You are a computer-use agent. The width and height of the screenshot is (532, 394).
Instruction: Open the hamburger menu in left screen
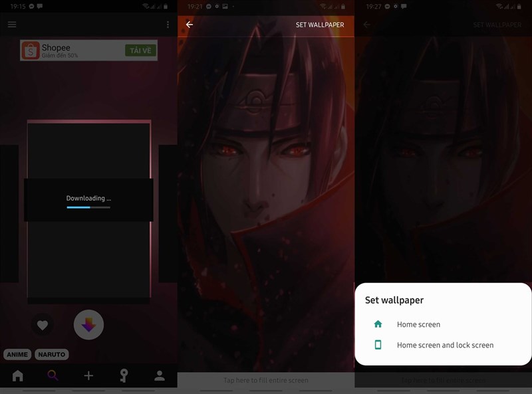(12, 25)
